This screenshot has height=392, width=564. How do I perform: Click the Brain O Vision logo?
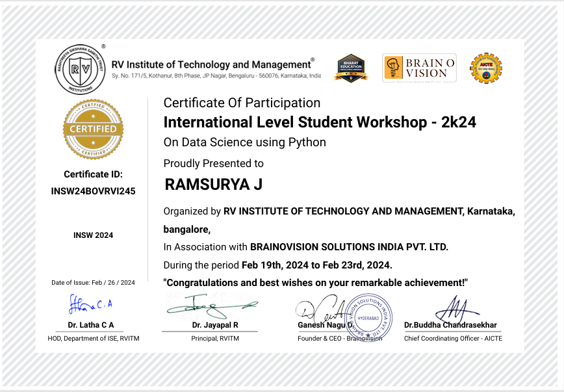(419, 68)
